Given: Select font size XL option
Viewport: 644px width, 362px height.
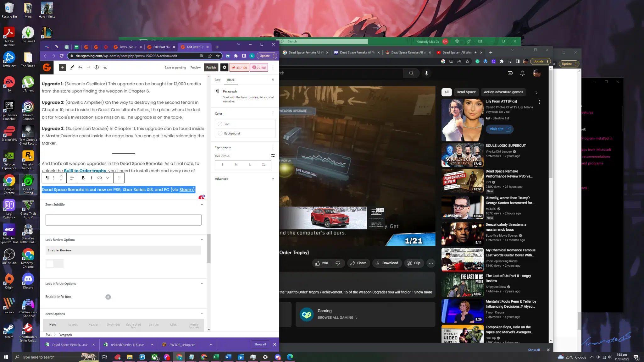Looking at the screenshot, I should pos(264,165).
